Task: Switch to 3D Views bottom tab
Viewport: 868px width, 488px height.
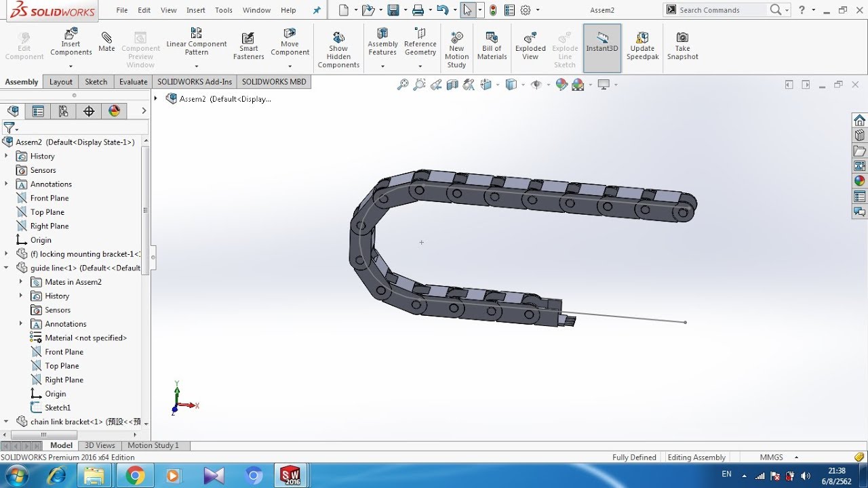Action: [100, 445]
